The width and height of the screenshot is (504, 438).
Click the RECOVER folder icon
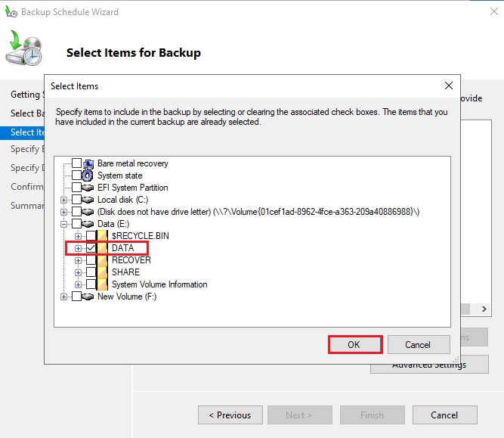coord(104,260)
